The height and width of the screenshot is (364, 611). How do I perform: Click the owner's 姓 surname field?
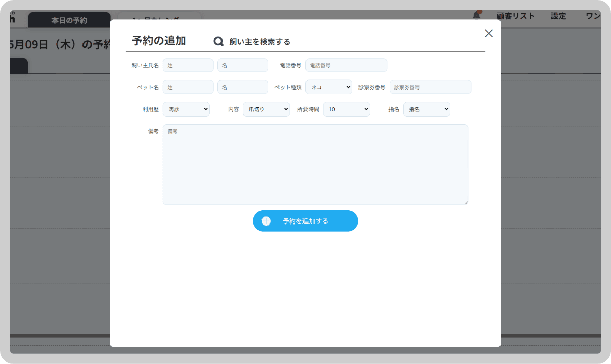(188, 65)
